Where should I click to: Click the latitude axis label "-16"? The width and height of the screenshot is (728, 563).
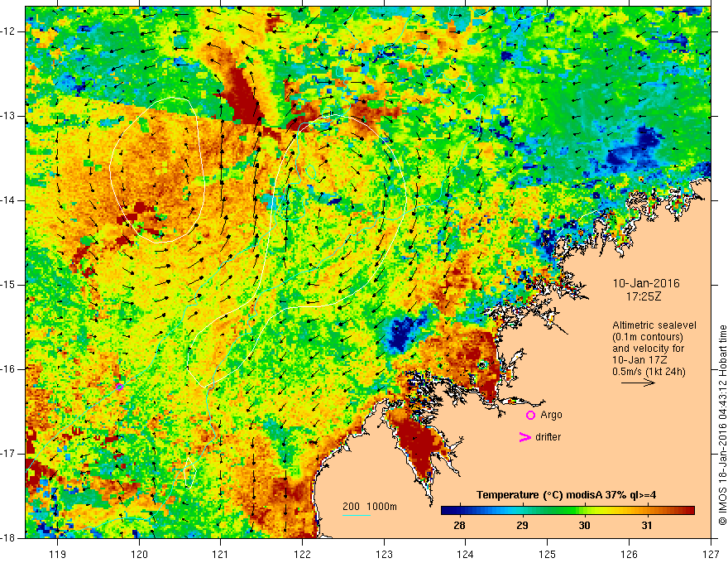(8, 369)
